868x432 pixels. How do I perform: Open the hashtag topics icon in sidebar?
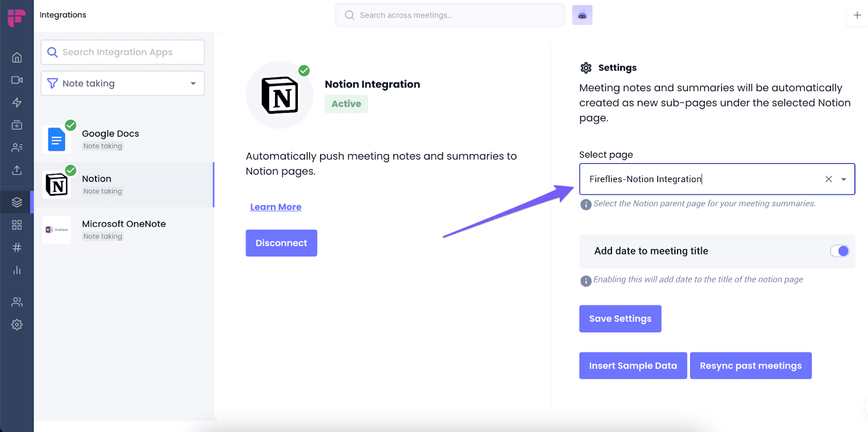17,248
